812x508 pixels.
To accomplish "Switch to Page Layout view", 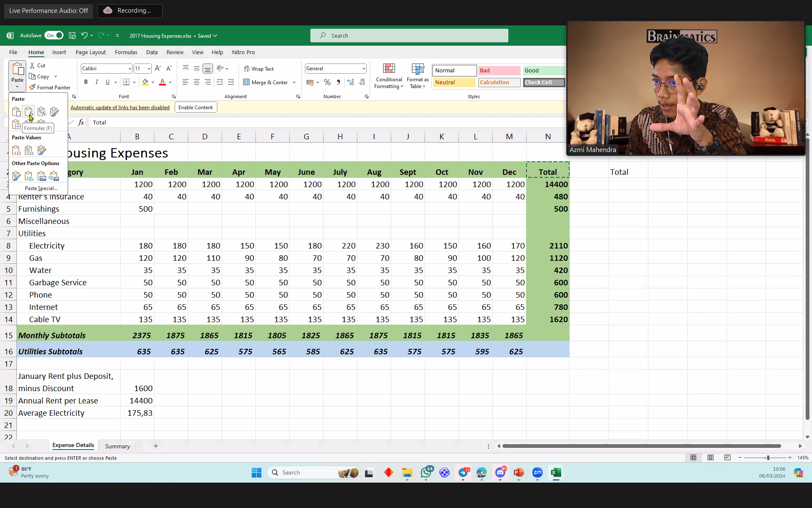I will click(710, 458).
